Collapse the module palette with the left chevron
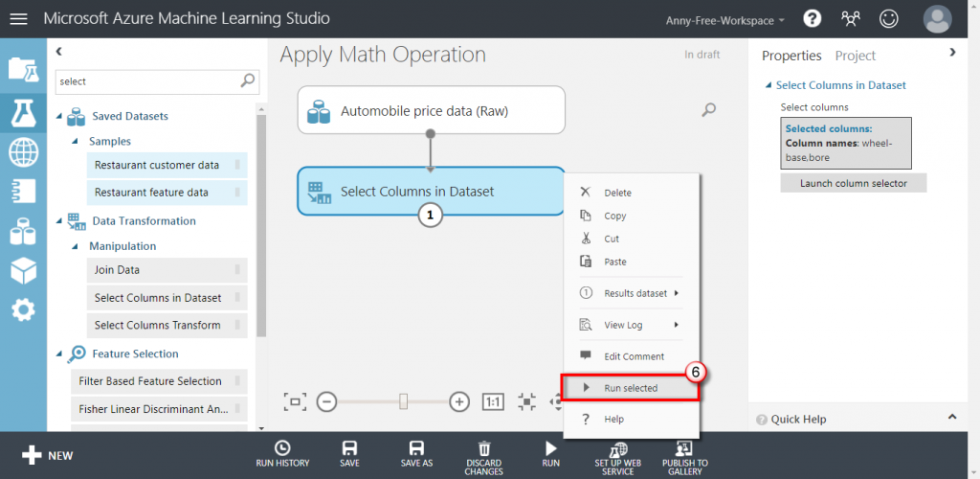 pyautogui.click(x=58, y=52)
